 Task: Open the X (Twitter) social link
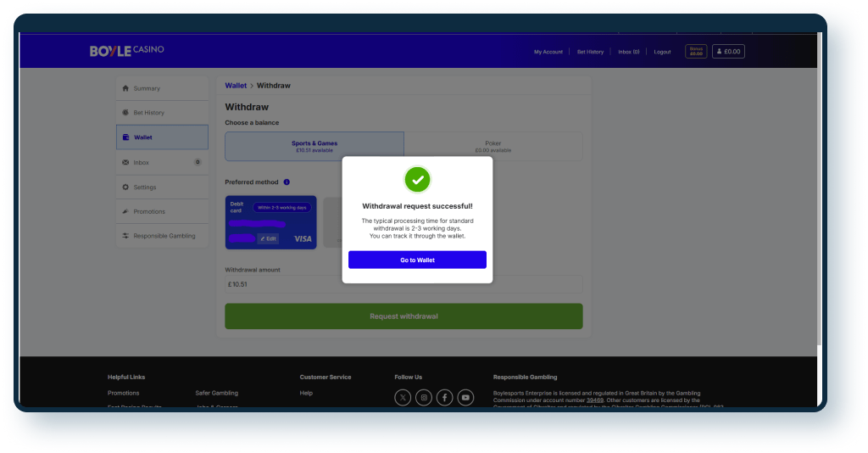click(403, 397)
